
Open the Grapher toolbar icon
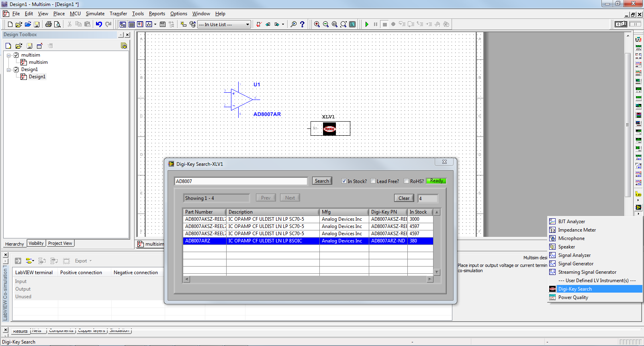click(149, 24)
